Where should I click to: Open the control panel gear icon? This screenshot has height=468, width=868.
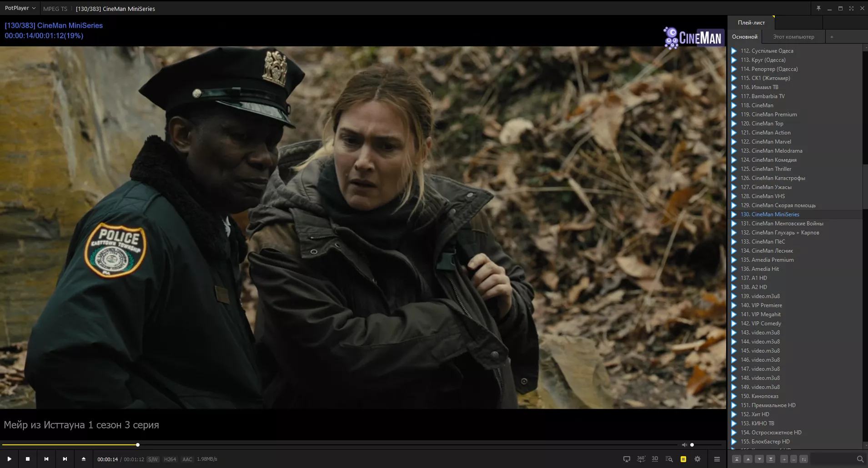coord(697,459)
